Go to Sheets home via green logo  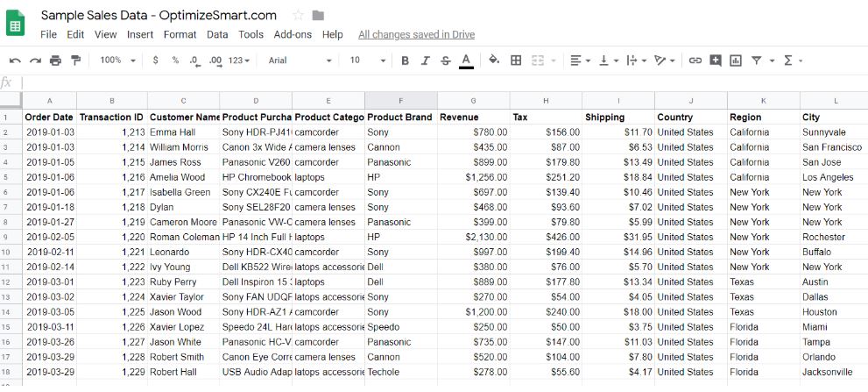click(16, 24)
